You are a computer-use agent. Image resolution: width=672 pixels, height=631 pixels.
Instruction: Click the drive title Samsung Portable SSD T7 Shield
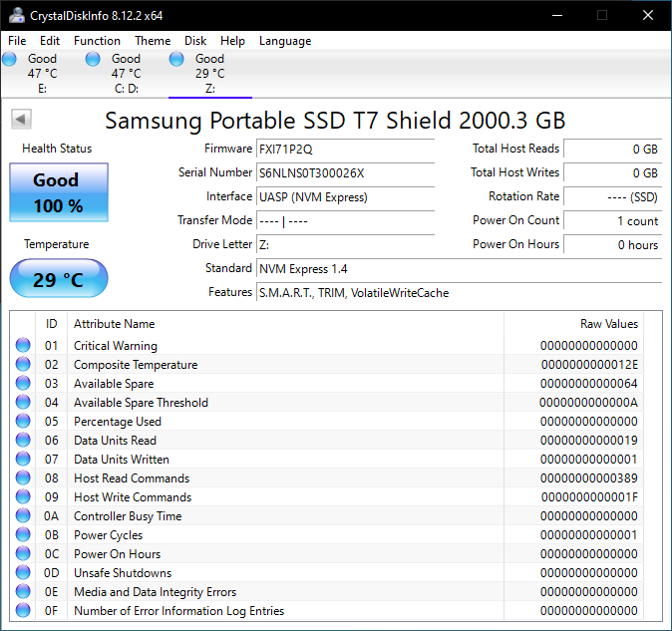coord(335,121)
